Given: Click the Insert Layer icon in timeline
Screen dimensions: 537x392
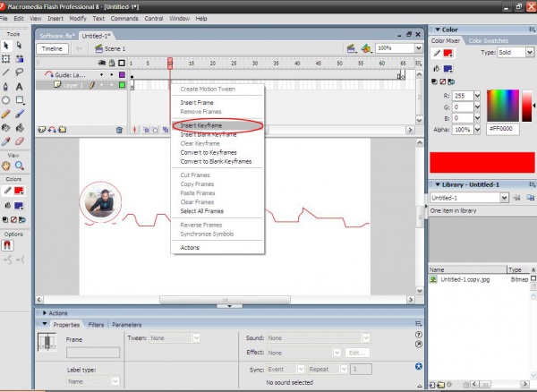Looking at the screenshot, I should point(41,130).
